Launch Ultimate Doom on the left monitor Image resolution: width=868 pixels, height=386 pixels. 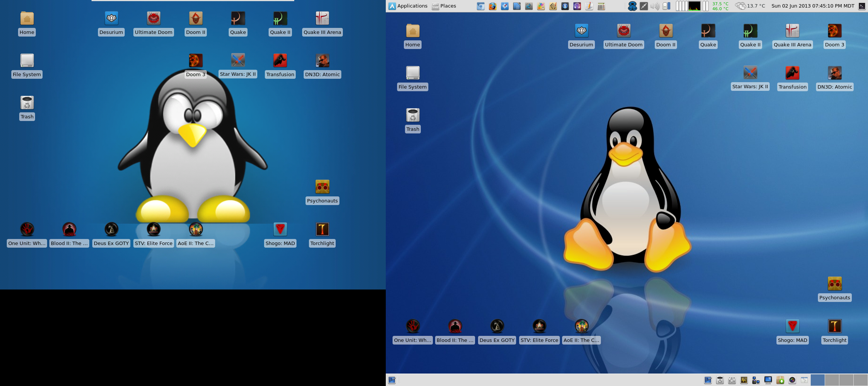154,24
